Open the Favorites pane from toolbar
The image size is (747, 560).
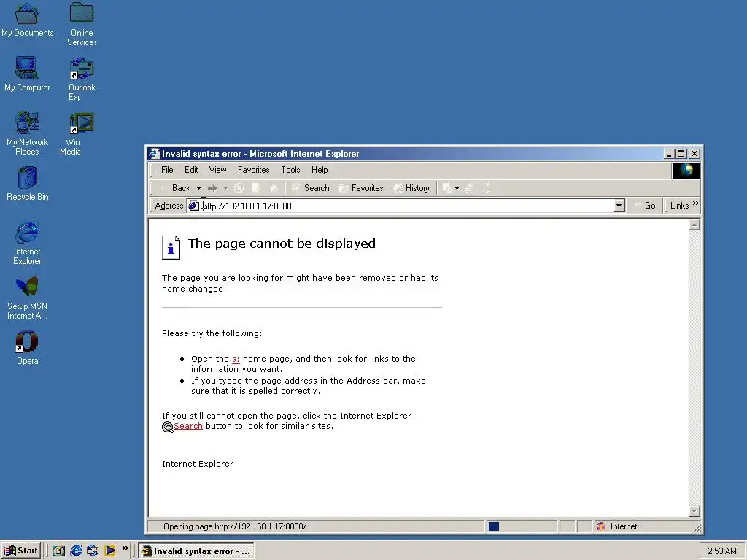click(x=360, y=188)
